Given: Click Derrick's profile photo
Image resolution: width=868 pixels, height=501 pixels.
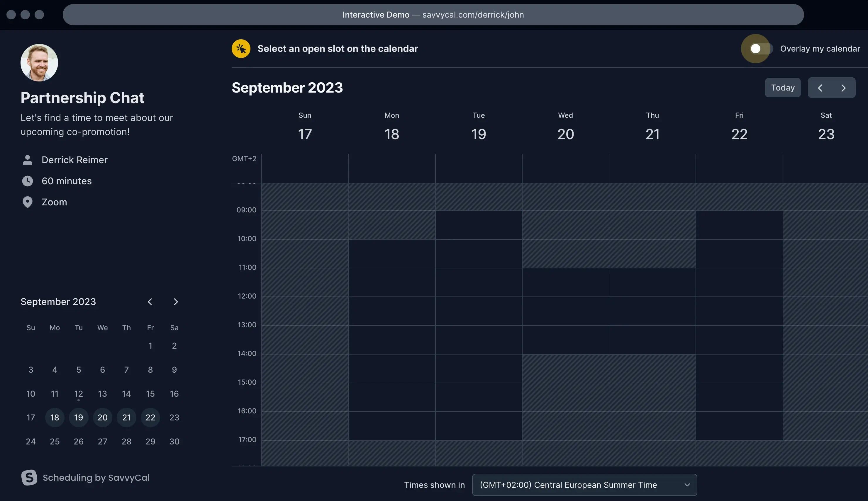Looking at the screenshot, I should pyautogui.click(x=39, y=62).
